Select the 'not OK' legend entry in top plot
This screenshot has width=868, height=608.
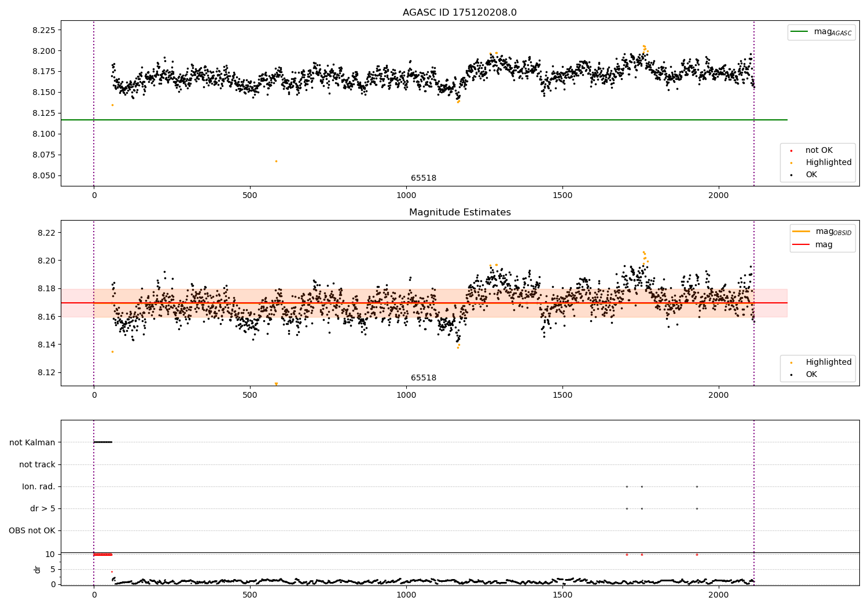819,151
